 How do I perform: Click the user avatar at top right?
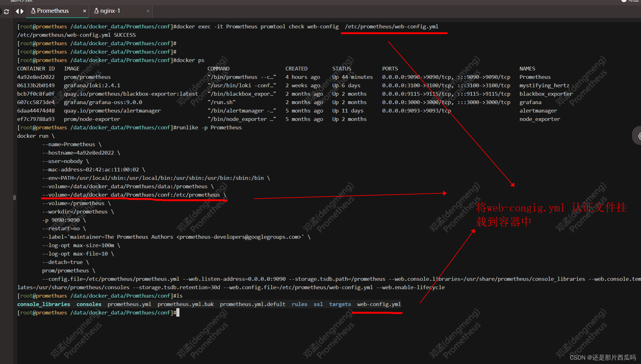[624, 1]
